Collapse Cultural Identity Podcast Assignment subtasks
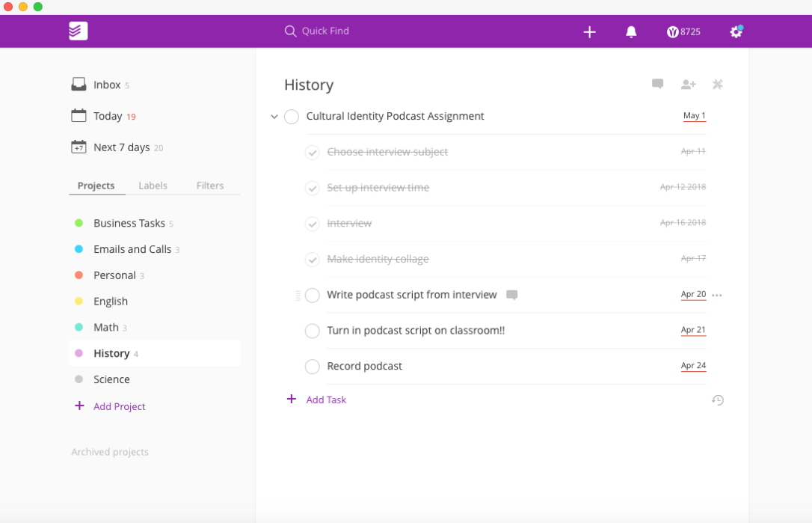 coord(274,117)
